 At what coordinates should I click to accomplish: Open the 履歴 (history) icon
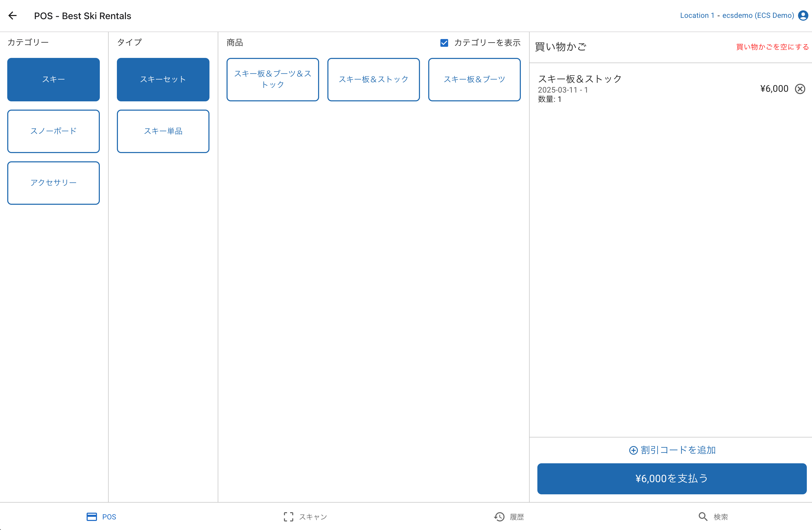[499, 517]
